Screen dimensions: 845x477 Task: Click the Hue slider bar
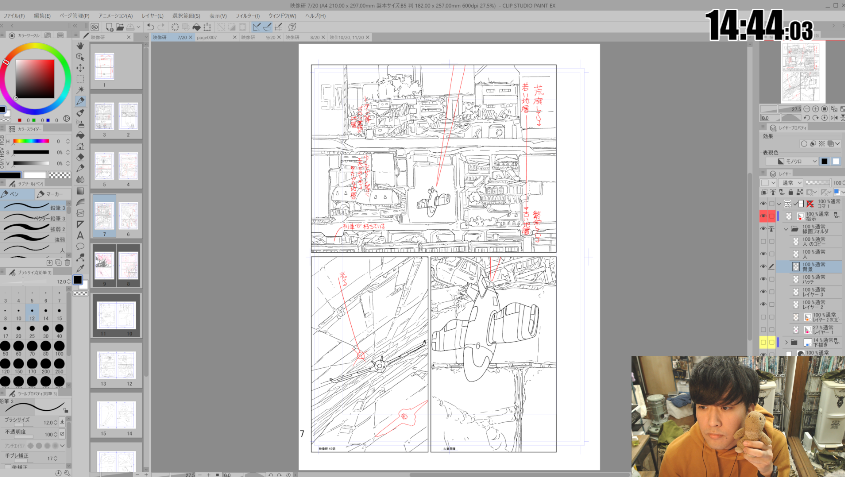(x=31, y=141)
